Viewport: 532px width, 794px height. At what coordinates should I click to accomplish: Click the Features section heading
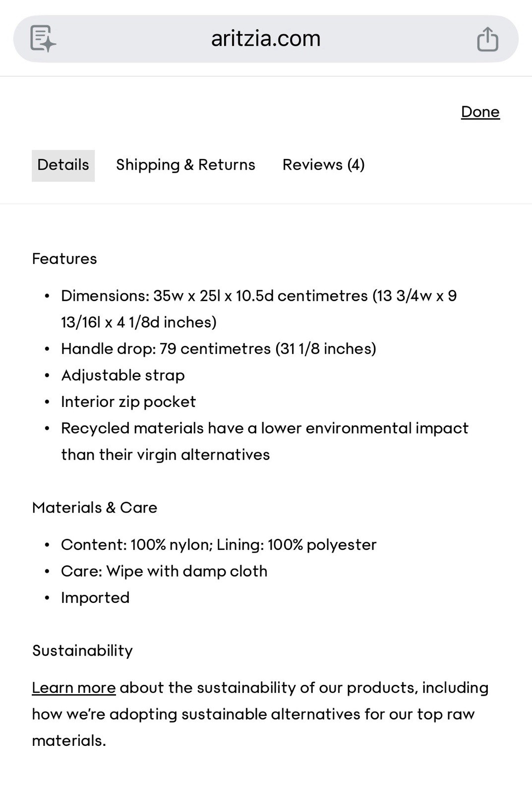(x=64, y=259)
